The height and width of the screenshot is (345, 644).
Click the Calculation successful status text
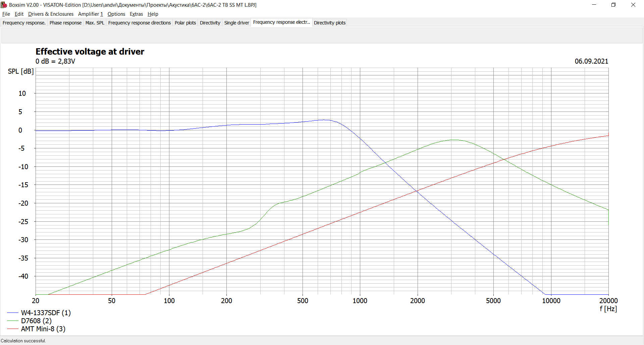point(23,341)
